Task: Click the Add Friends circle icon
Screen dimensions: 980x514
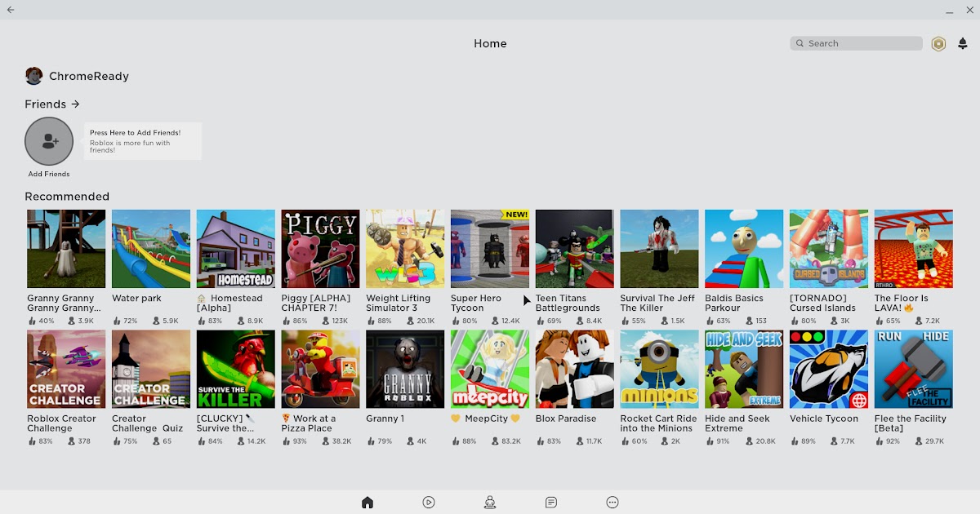Action: click(49, 141)
